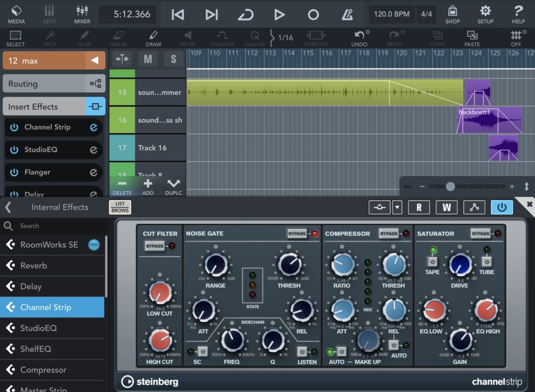Toggle the metronome click
The width and height of the screenshot is (535, 392).
pos(346,15)
